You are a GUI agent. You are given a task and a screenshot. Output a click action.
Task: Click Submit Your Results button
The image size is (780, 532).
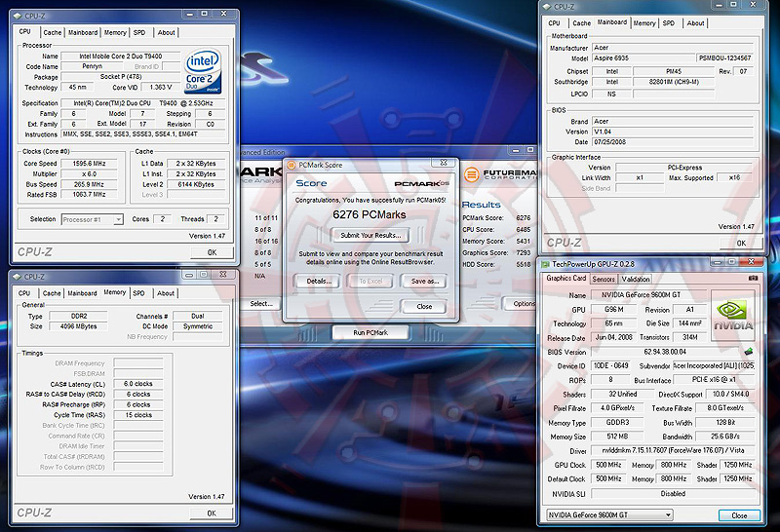pos(370,235)
